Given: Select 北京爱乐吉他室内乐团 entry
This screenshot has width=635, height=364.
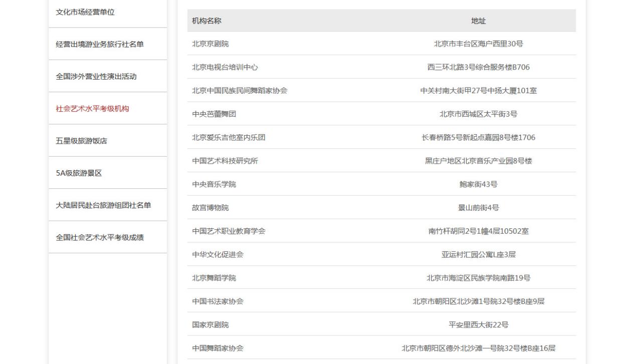Looking at the screenshot, I should pos(229,137).
